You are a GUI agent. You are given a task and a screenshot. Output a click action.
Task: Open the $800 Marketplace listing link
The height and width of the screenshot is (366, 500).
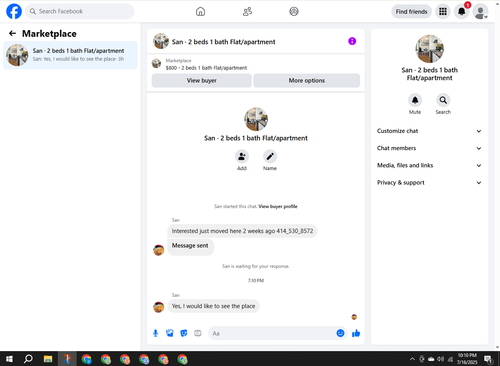coord(206,68)
